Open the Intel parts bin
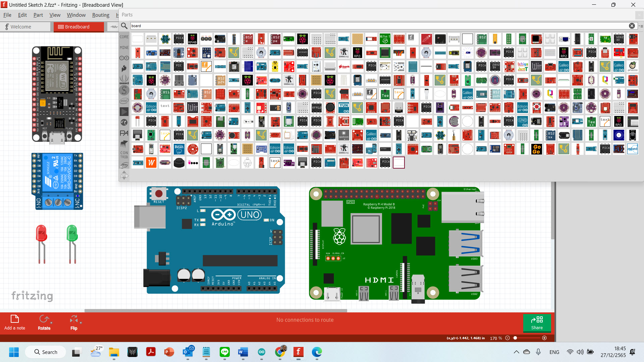 124,101
